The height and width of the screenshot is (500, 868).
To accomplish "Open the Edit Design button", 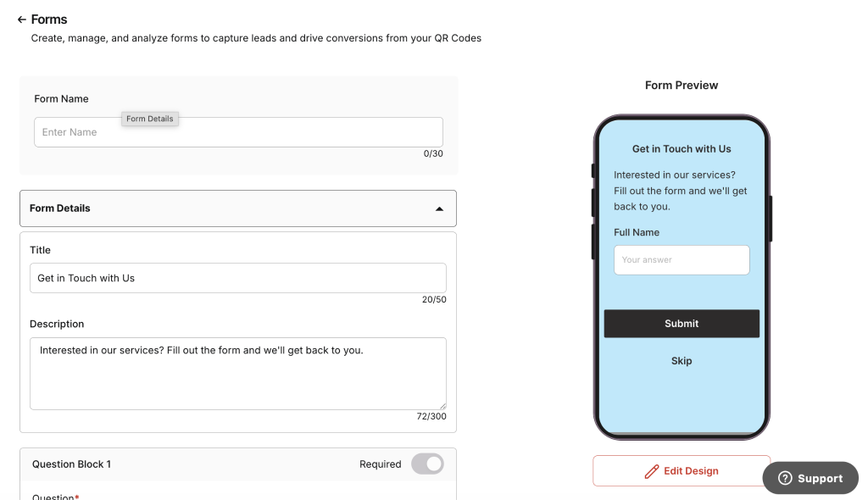I will (682, 471).
